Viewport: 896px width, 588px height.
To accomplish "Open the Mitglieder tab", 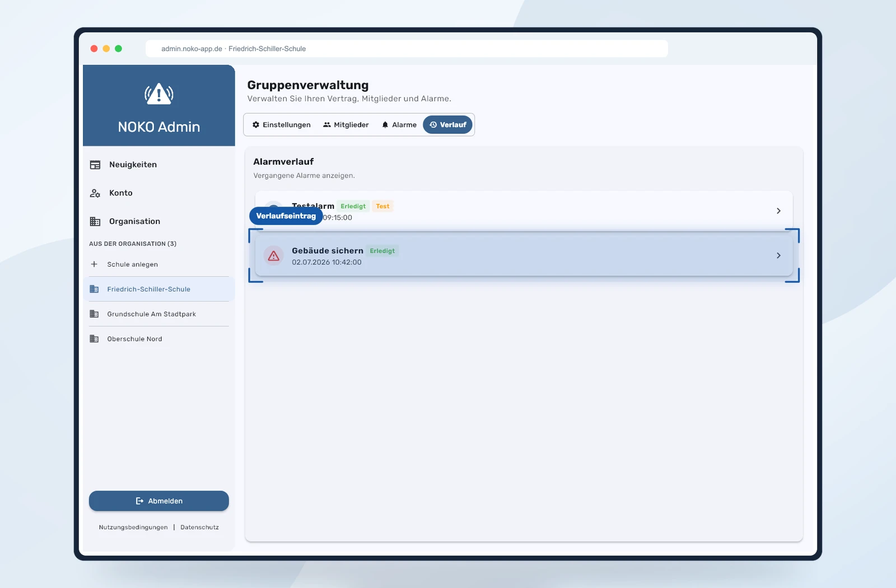I will coord(346,125).
